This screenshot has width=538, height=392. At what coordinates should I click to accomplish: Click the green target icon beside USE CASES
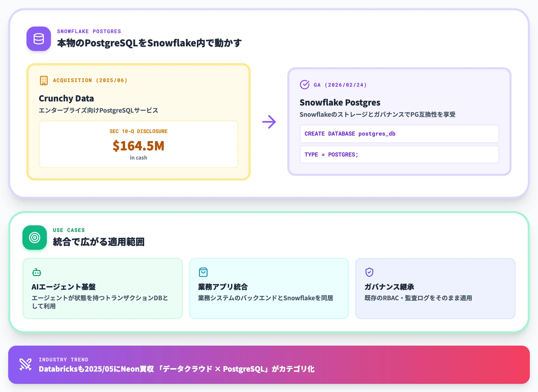[x=35, y=238]
